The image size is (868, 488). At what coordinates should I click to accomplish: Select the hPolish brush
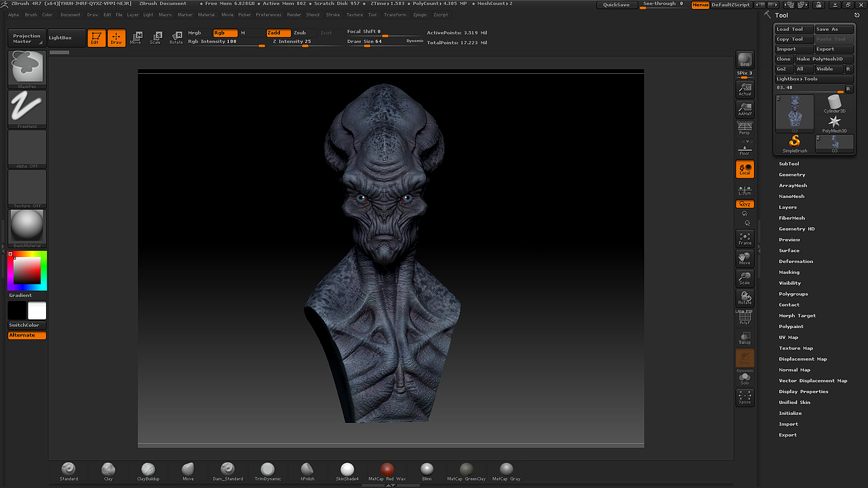[307, 472]
